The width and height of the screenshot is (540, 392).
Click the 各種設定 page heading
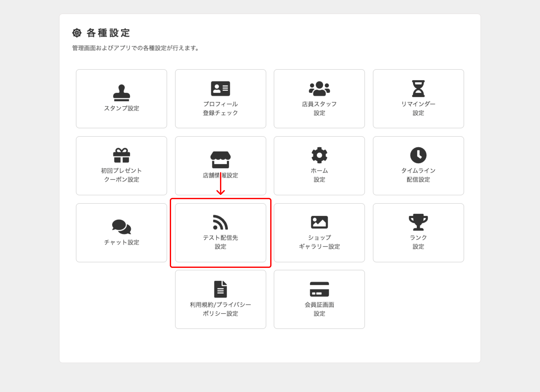108,33
